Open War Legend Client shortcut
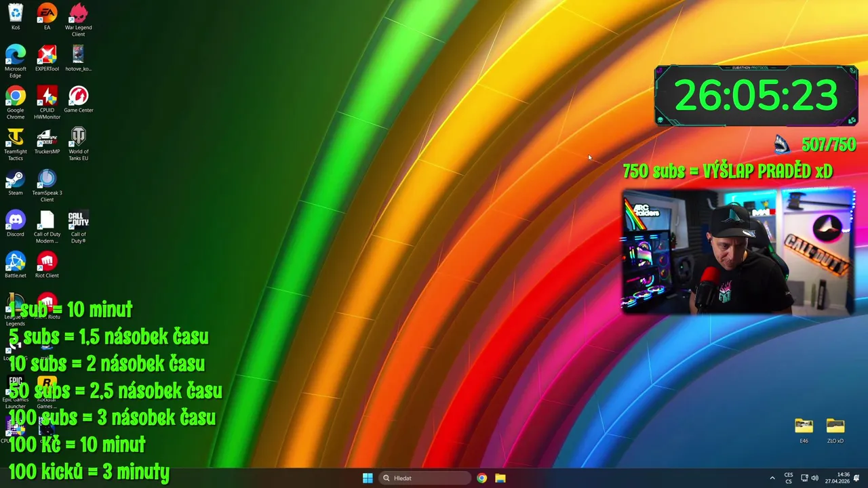Screen dimensions: 868x488 pyautogui.click(x=79, y=20)
